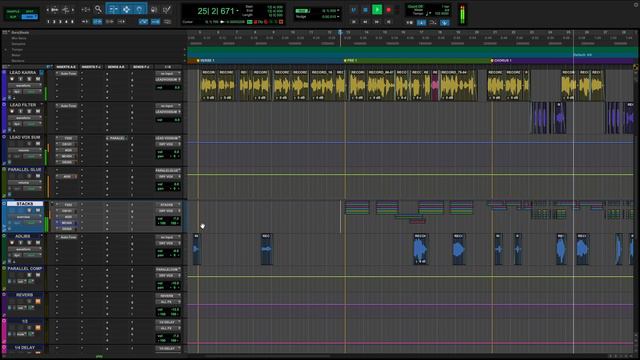
Task: Click the vertical scrollbar of the edit window
Action: pos(636,204)
